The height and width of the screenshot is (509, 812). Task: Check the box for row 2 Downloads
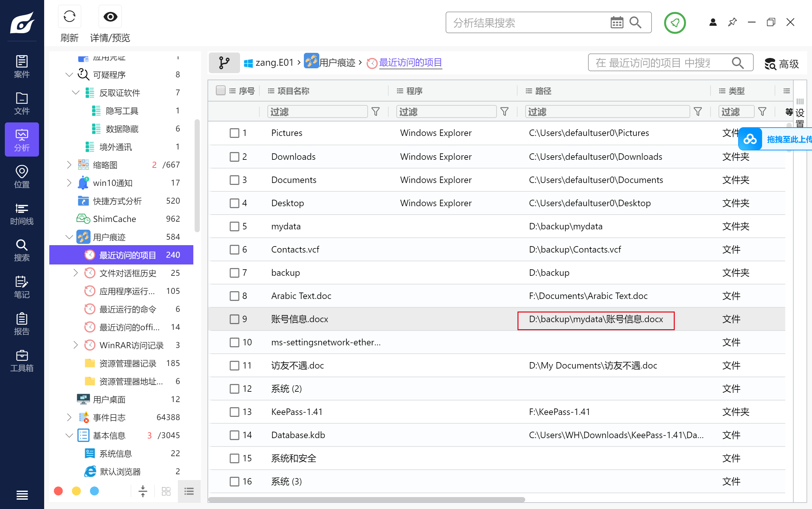(x=234, y=157)
